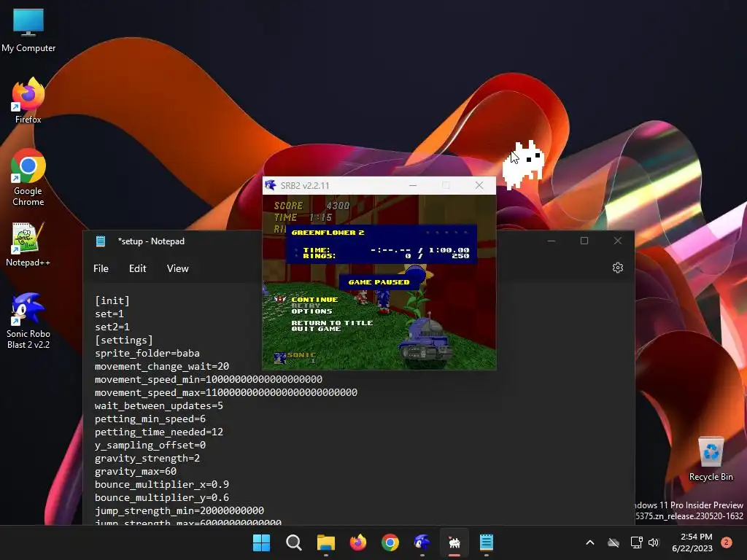Click the y_sampling_offset=0 line
The width and height of the screenshot is (747, 560).
[x=150, y=446]
